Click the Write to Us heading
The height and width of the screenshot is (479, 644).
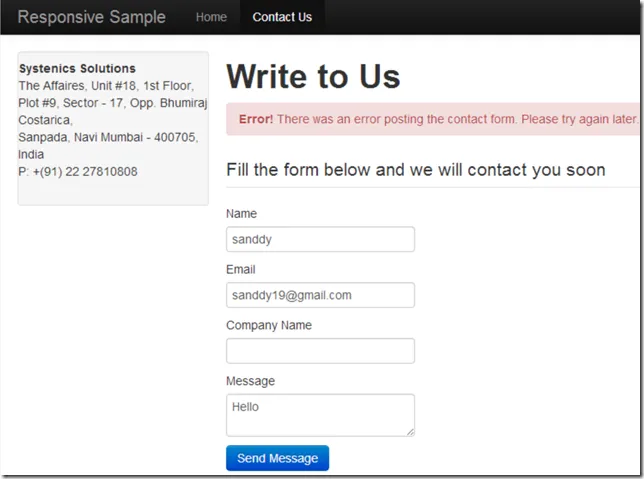(x=313, y=77)
